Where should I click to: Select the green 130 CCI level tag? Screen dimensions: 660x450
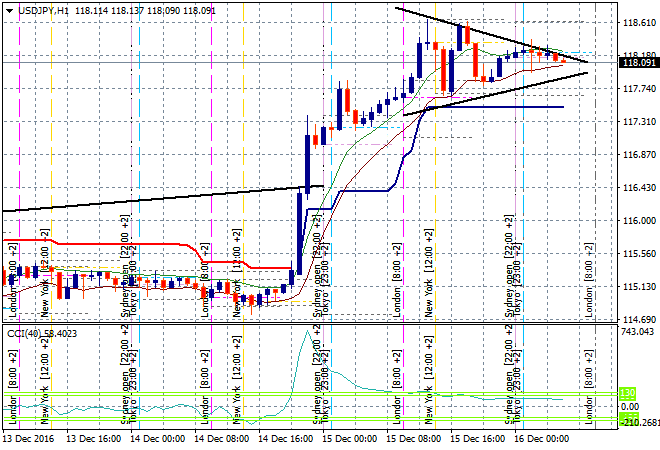tap(628, 394)
